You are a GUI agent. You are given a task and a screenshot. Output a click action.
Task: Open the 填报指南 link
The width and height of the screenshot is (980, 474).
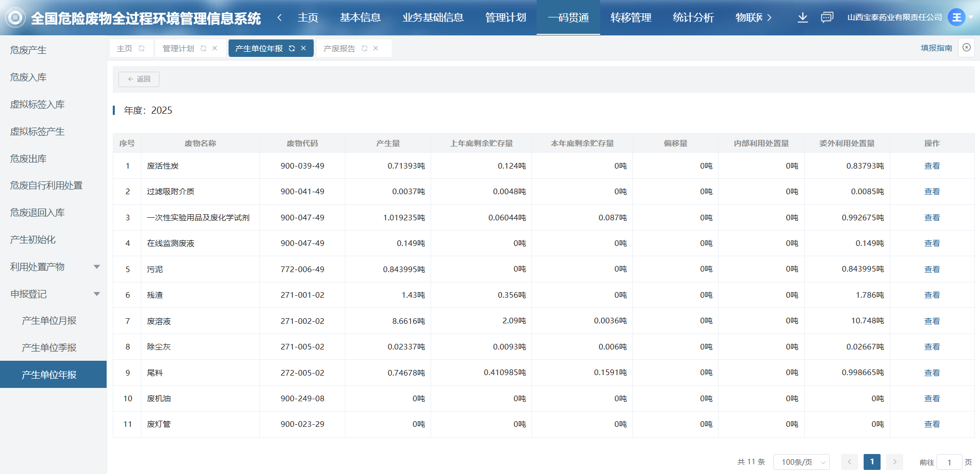936,48
